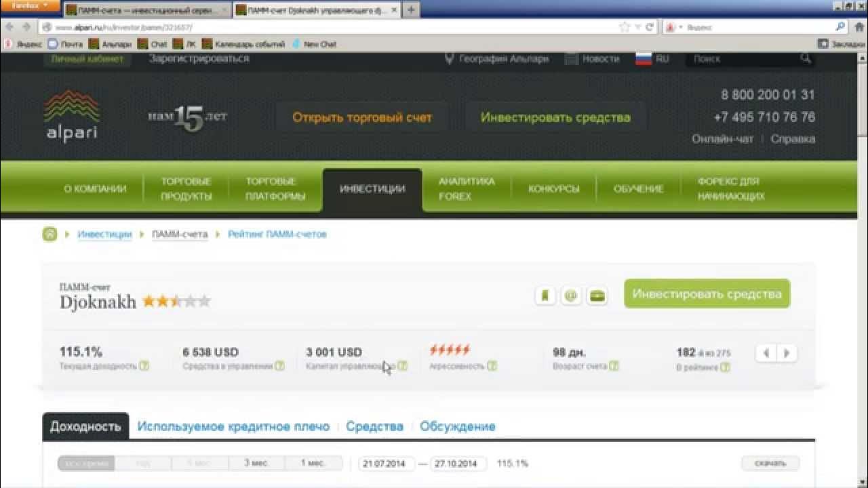The image size is (868, 488).
Task: Click help icon next to Агрессивность
Action: [x=492, y=366]
